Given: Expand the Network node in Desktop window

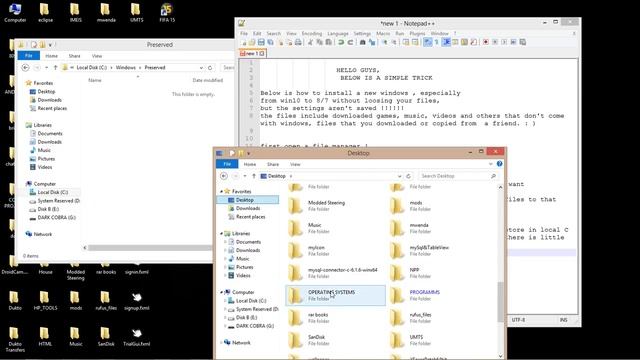Looking at the screenshot, I should [x=222, y=343].
